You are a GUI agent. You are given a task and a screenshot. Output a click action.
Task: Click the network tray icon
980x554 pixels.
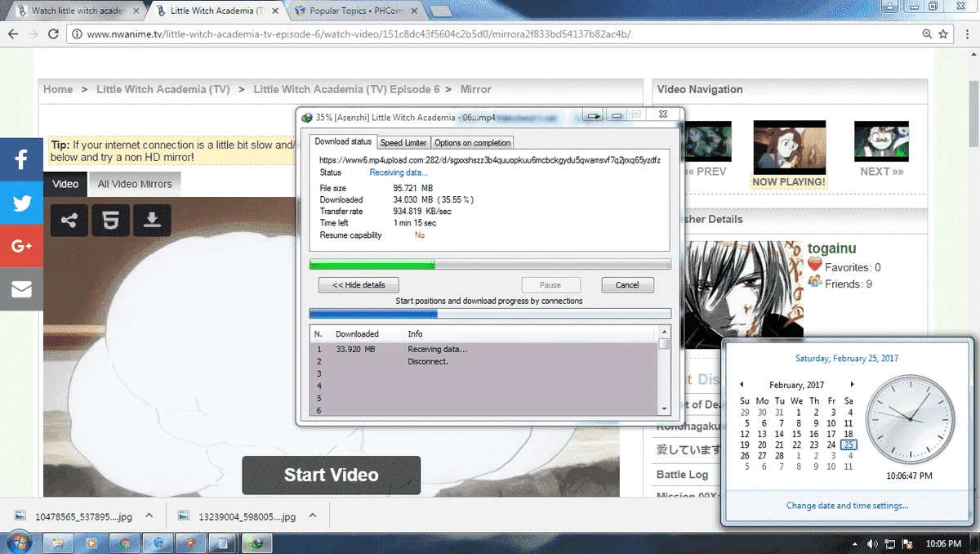pos(889,543)
